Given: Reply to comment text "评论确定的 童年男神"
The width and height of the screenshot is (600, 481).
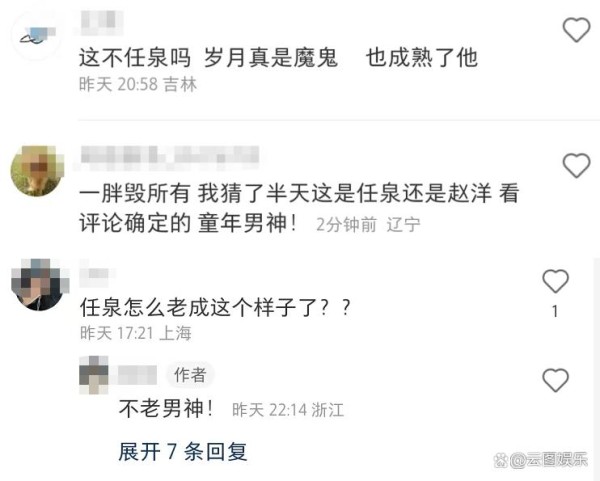Looking at the screenshot, I should point(188,223).
